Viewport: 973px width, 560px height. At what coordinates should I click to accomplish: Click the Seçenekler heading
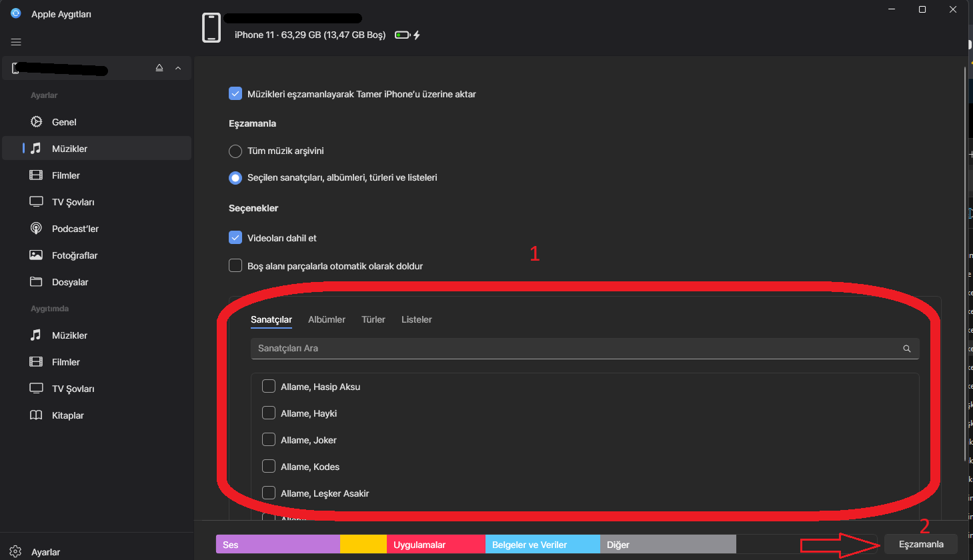tap(253, 208)
